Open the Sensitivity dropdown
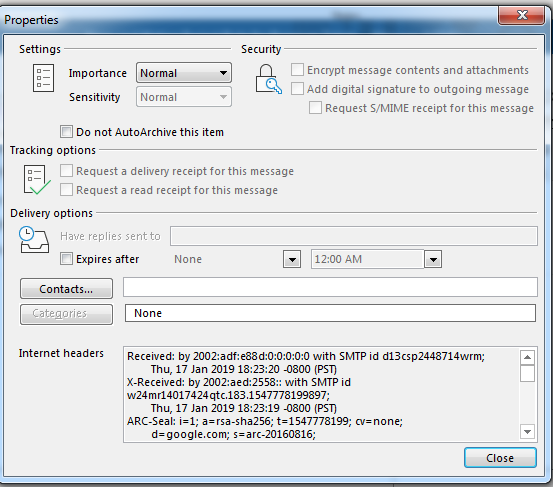Viewport: 553px width, 487px height. [x=184, y=97]
